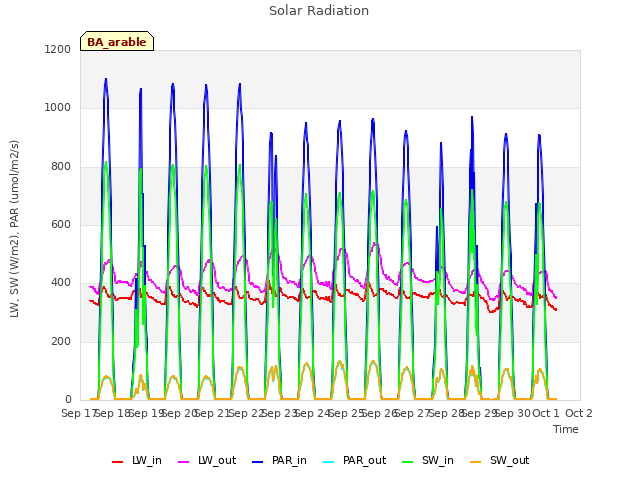This screenshot has width=640, height=480.
Task: Click the 0 y-axis tick label
Action: 68,399
